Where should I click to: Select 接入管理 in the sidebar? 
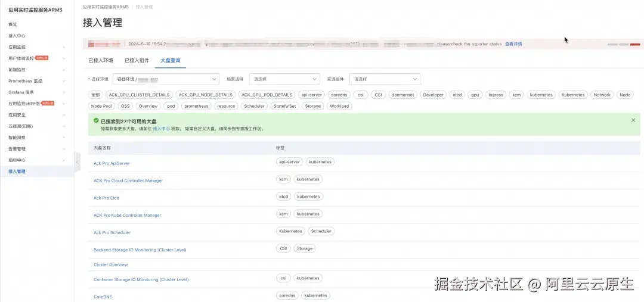17,172
